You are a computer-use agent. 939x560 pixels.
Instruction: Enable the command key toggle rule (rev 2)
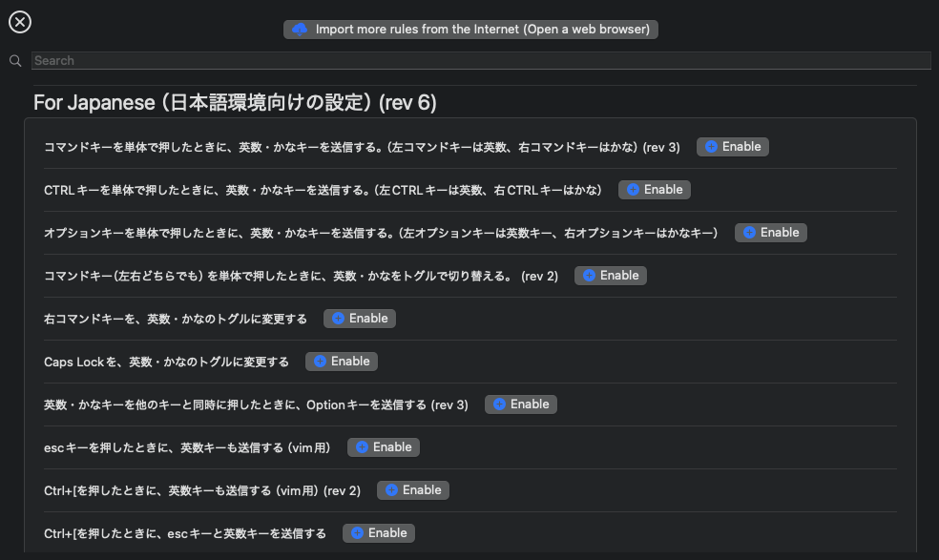coord(610,275)
